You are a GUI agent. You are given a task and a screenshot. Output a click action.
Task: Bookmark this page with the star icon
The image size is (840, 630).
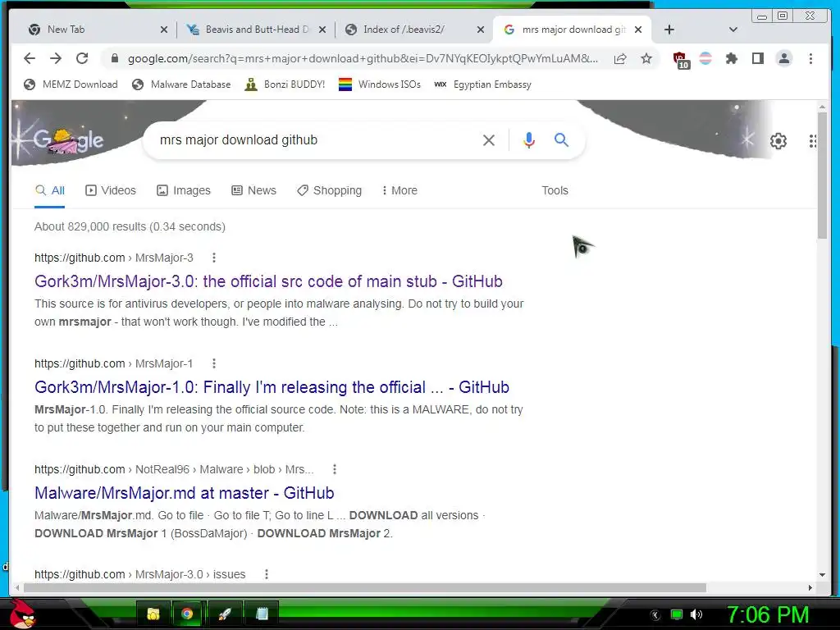pyautogui.click(x=646, y=58)
